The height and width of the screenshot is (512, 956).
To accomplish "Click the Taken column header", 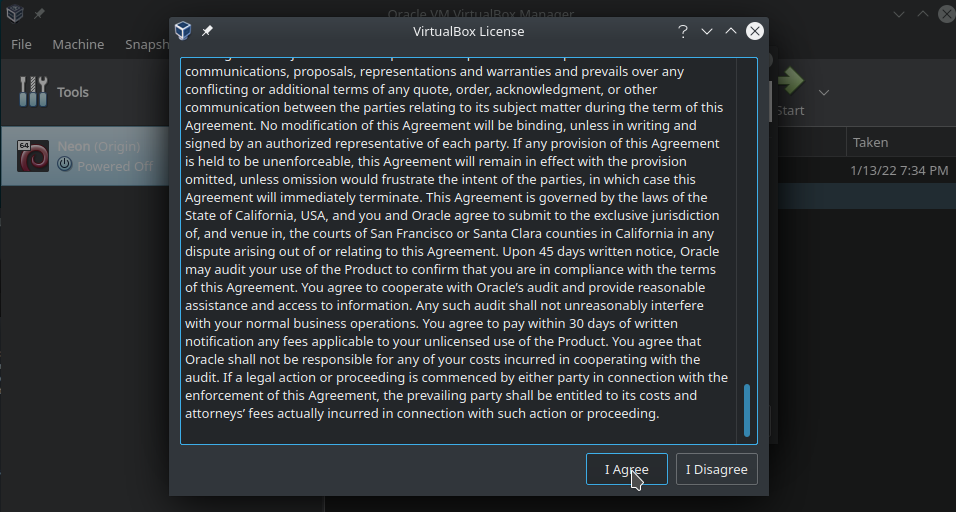I will click(901, 142).
